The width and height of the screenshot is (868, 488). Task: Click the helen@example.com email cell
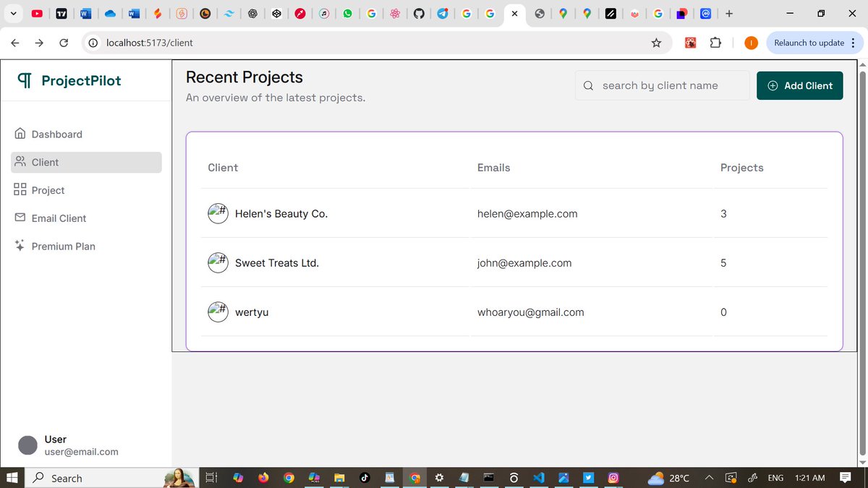(527, 214)
